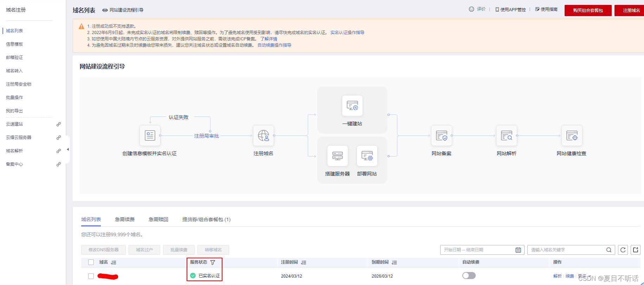Check the select-all checkbox in table header
The image size is (644, 285).
point(91,262)
